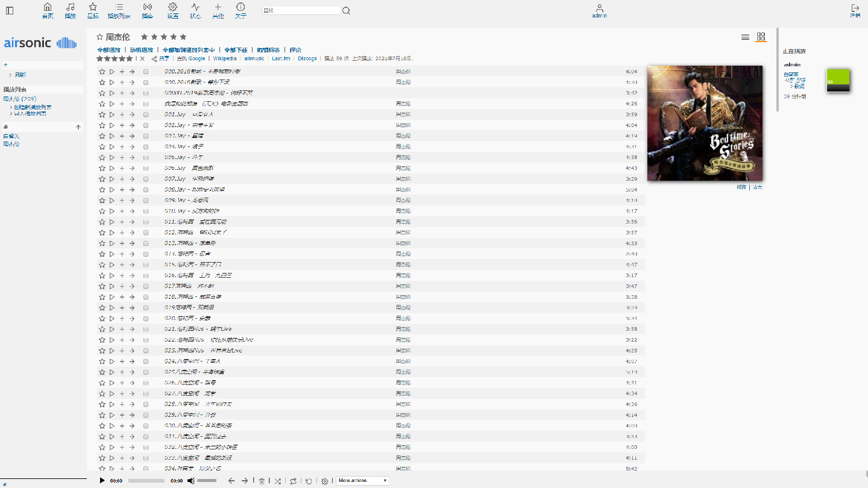Go to the home page (首页)

[x=48, y=11]
